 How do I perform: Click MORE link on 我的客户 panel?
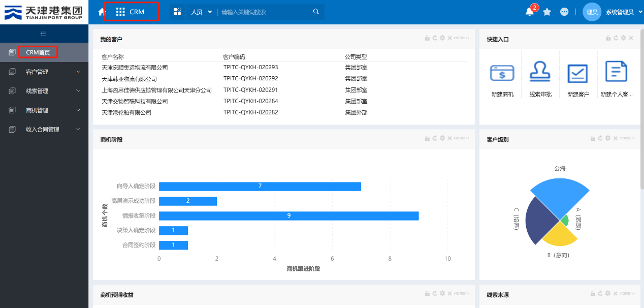pos(462,38)
